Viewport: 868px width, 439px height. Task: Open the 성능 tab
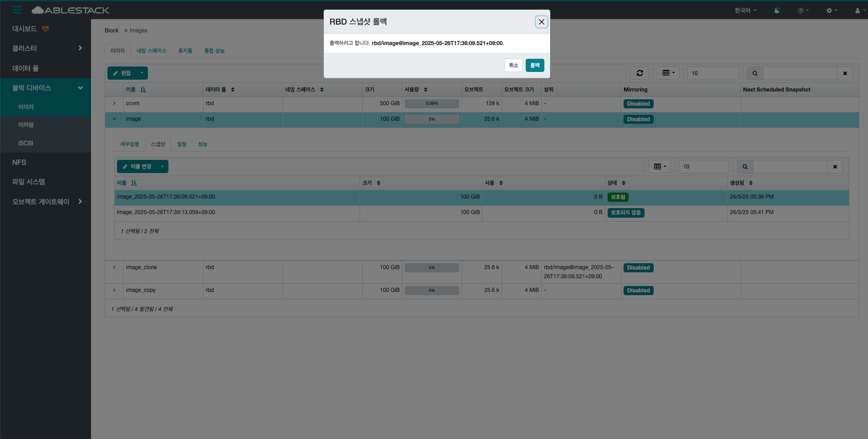click(203, 144)
